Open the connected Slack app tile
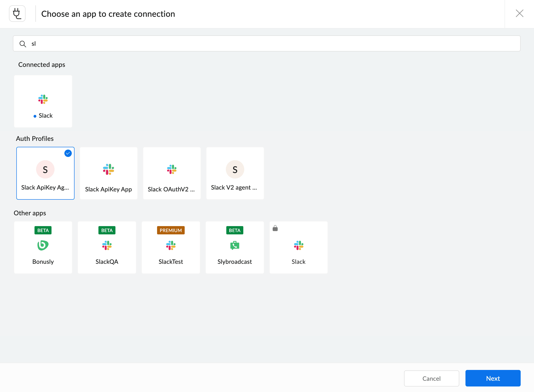The width and height of the screenshot is (534, 392). pyautogui.click(x=43, y=101)
